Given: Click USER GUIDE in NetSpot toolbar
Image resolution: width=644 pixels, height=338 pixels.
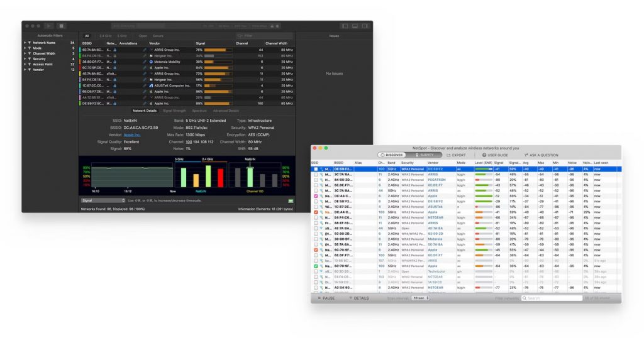Looking at the screenshot, I should (x=495, y=155).
